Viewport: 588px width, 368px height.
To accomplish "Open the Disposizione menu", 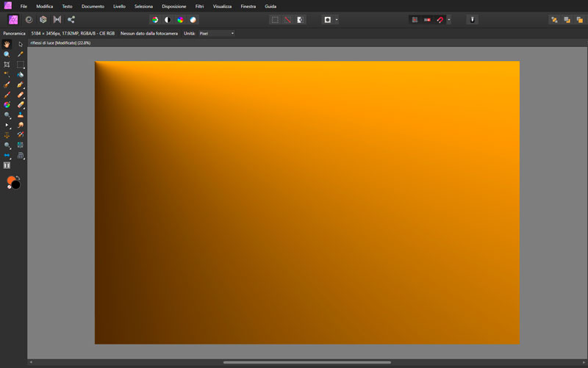I will [x=174, y=7].
